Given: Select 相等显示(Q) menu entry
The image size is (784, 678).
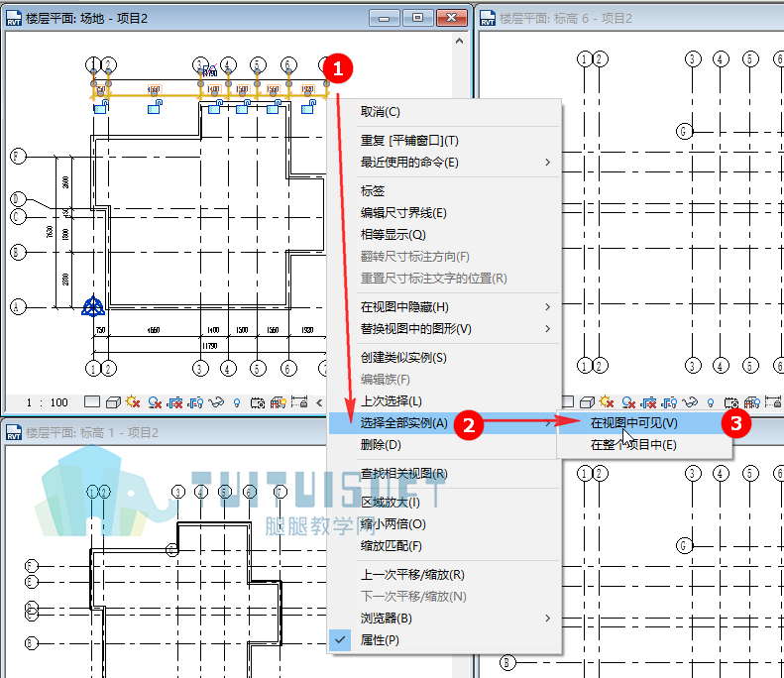Looking at the screenshot, I should [x=444, y=235].
